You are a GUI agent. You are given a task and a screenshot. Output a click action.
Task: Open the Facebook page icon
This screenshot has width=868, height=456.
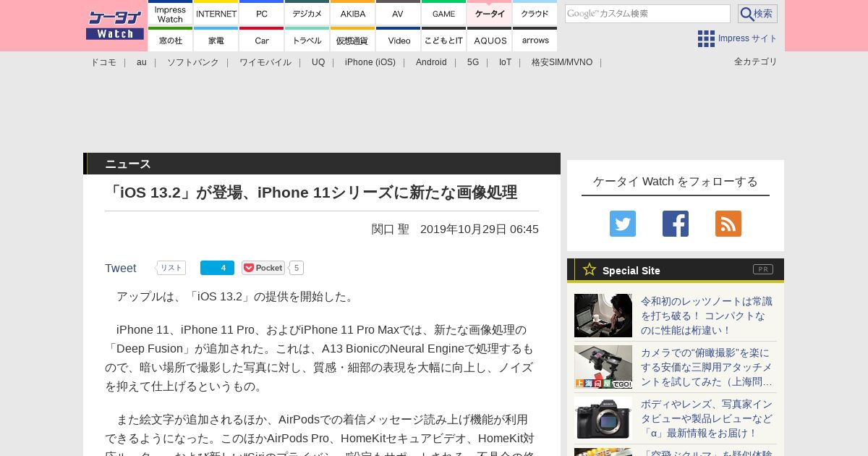click(676, 224)
